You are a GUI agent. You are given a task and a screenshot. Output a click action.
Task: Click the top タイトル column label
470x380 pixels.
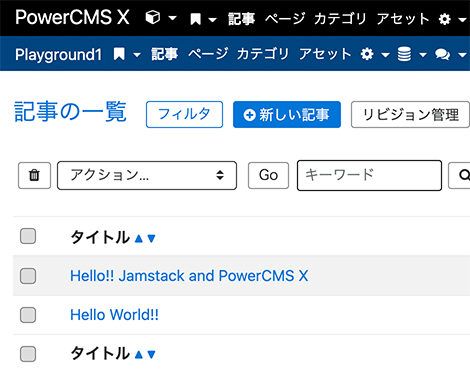(x=100, y=237)
